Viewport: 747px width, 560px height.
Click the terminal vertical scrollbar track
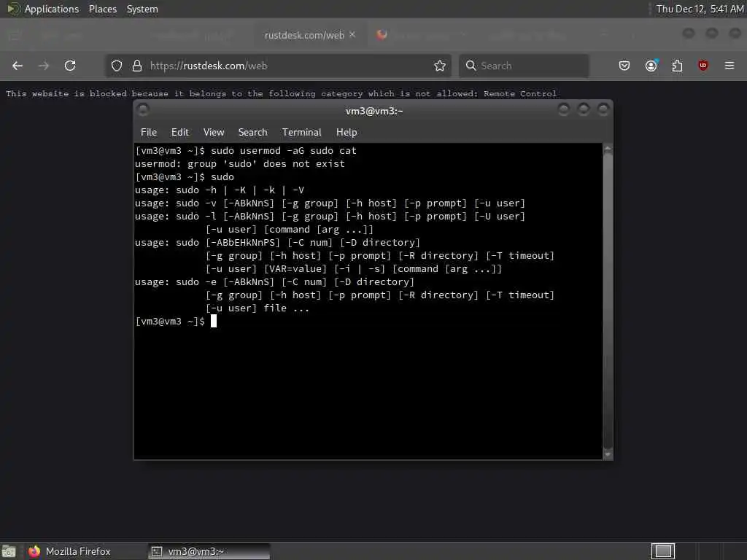coord(608,301)
